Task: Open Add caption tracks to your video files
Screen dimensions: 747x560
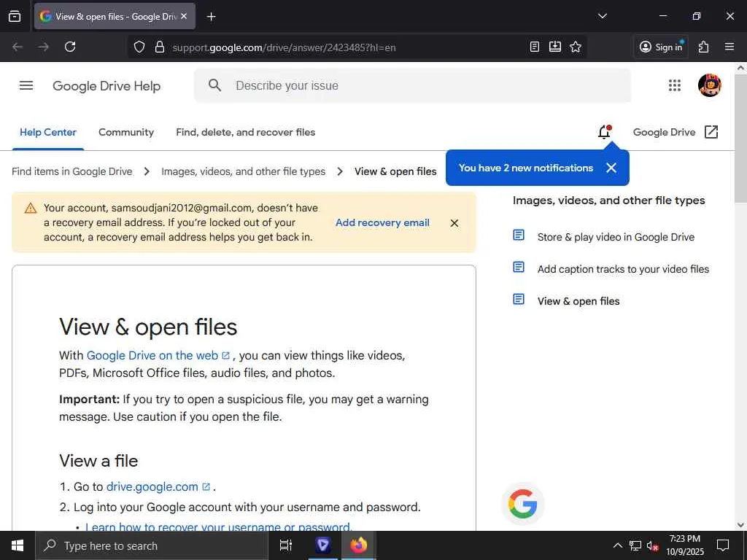Action: [623, 269]
